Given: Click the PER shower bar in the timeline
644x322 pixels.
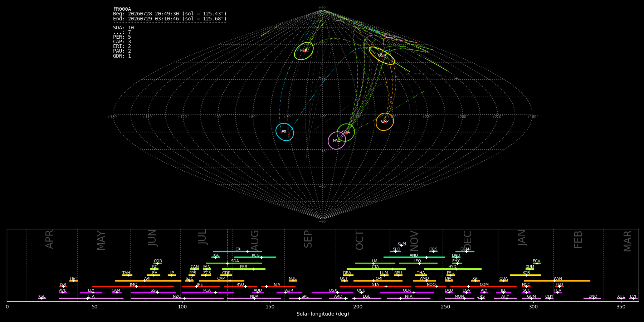Looking at the screenshot, I should point(244,269).
